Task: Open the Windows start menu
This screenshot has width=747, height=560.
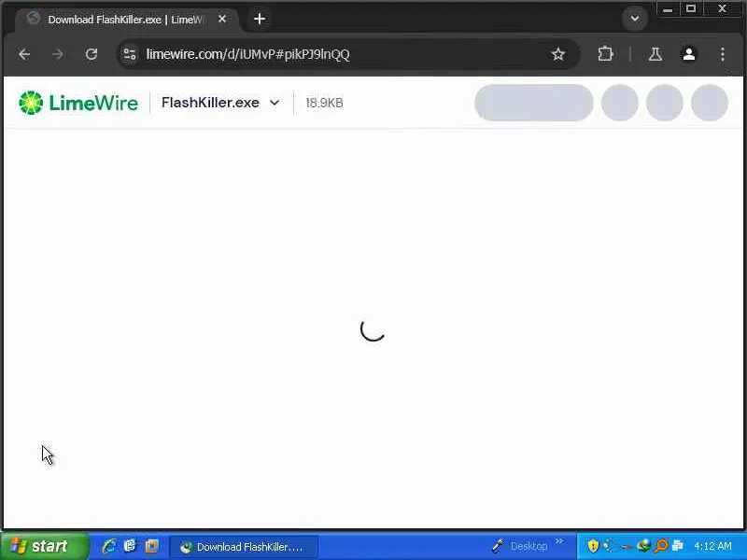Action: pos(44,546)
